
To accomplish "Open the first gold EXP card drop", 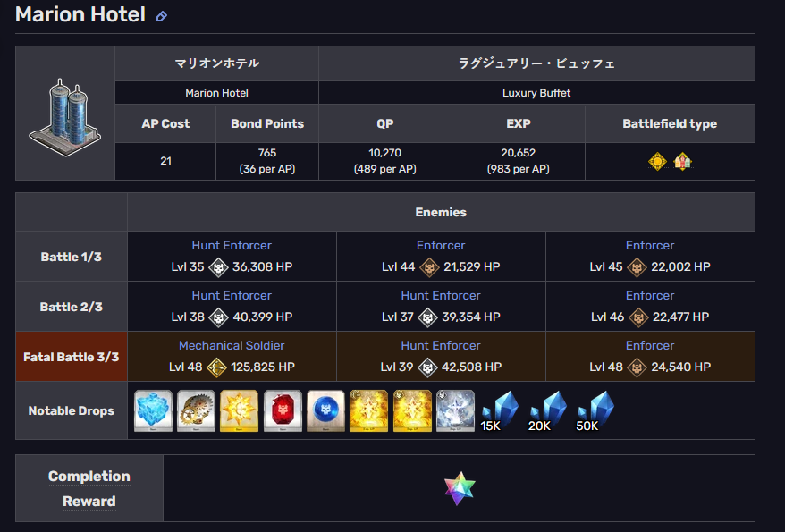I will (369, 411).
